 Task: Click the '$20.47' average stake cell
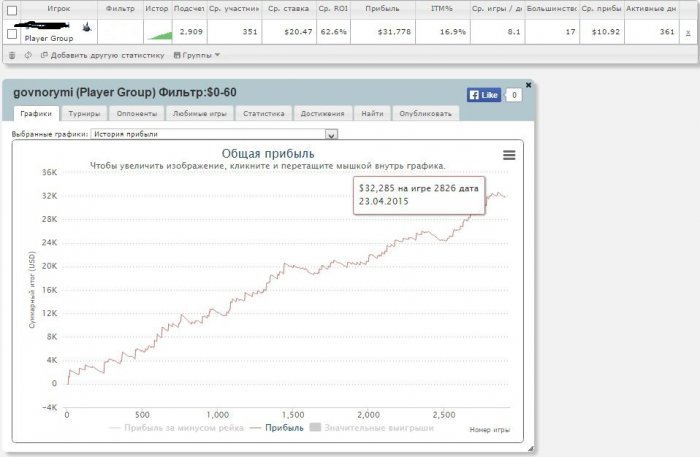point(298,32)
